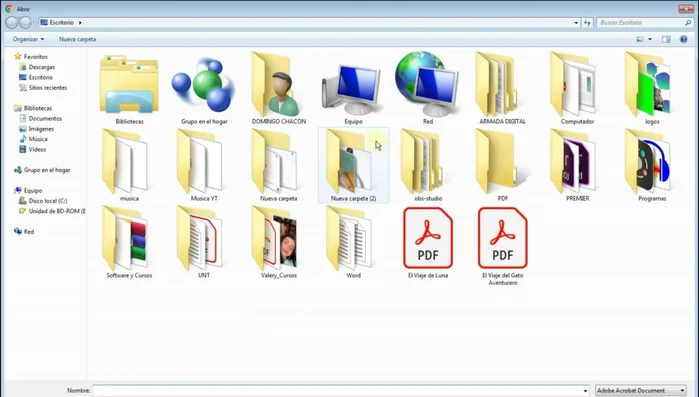Screen dimensions: 699x397
Task: Toggle the preview pane button
Action: [x=666, y=39]
